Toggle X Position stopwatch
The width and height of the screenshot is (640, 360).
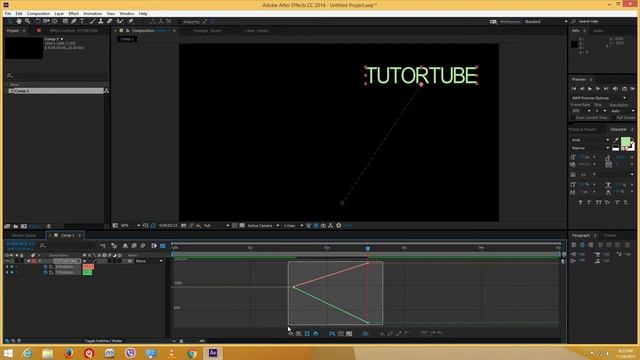coord(46,267)
